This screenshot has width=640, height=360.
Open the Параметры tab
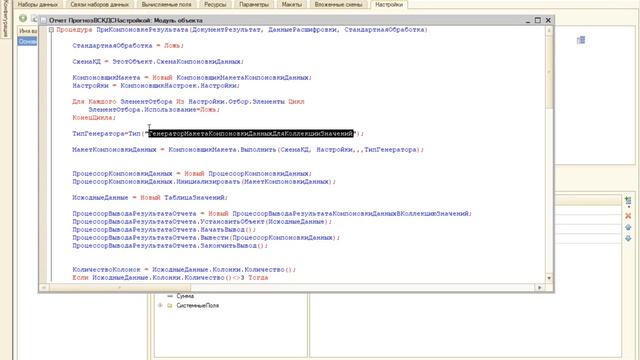click(254, 4)
